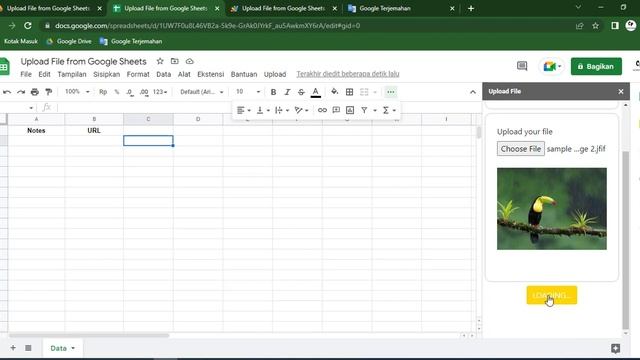The width and height of the screenshot is (640, 360).
Task: Select the URL header cell
Action: coord(94,131)
